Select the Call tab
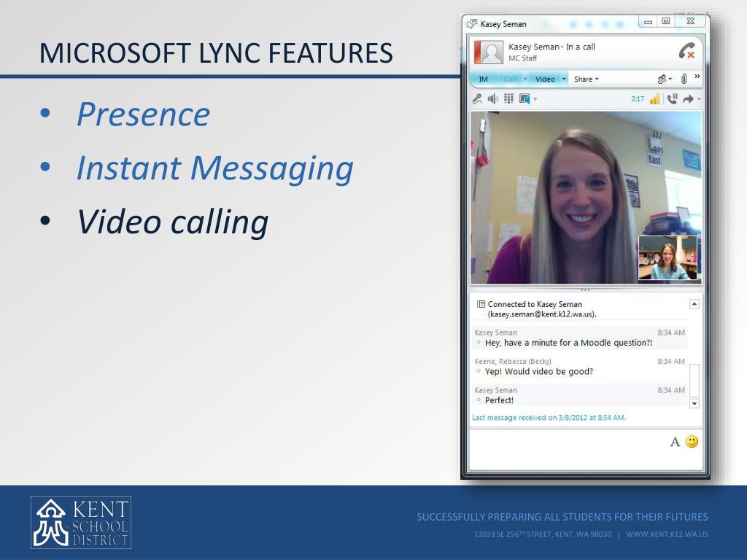The image size is (747, 560). 510,79
